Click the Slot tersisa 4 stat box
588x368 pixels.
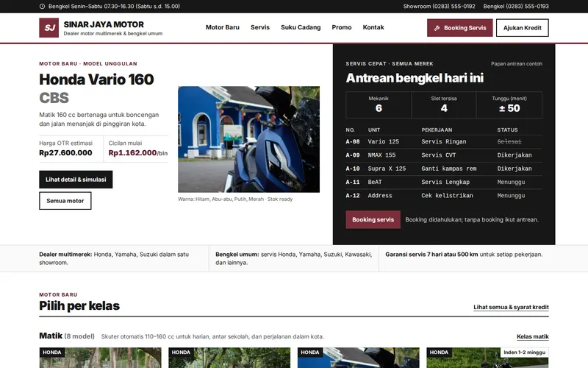444,105
